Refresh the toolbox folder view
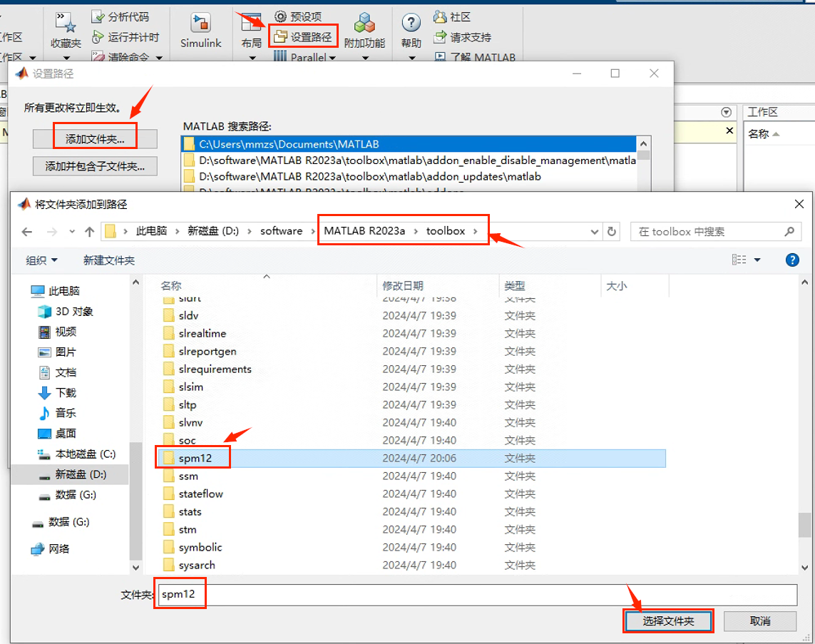815x644 pixels. tap(612, 232)
